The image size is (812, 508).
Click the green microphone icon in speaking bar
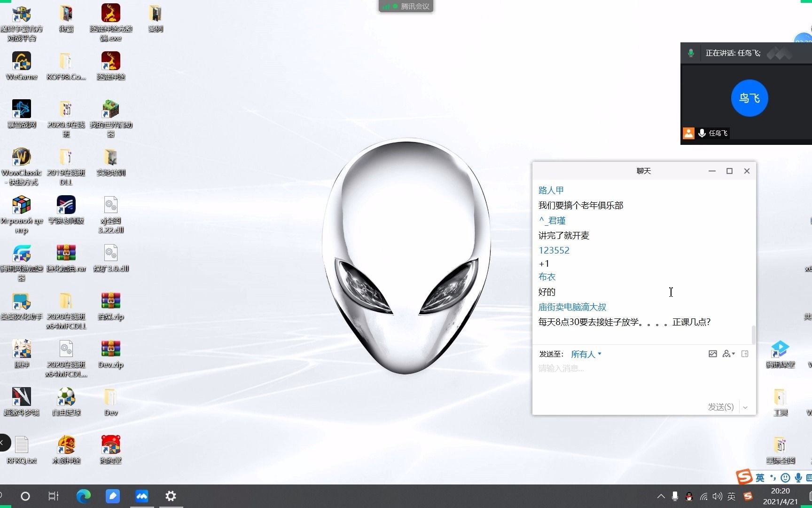(x=691, y=53)
